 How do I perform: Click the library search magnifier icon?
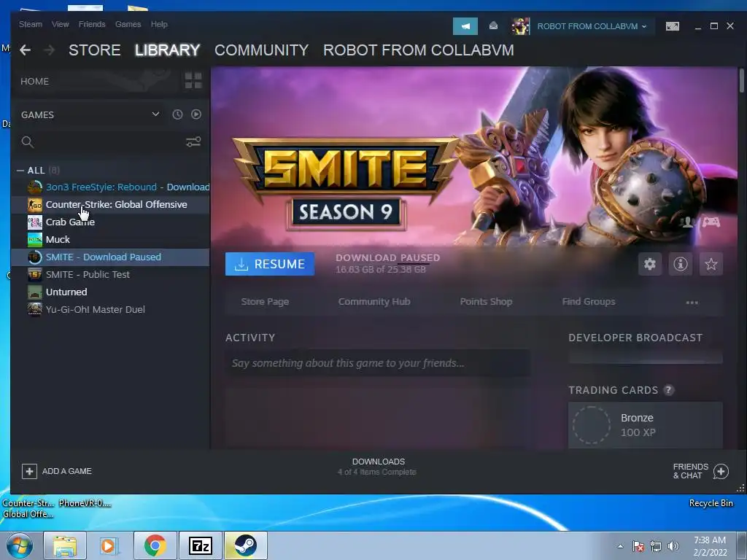(27, 141)
